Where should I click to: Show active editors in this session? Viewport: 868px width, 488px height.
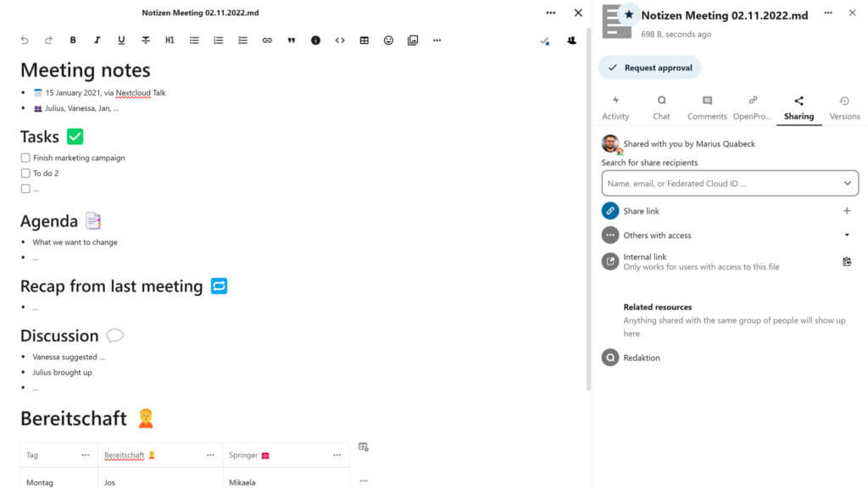tap(572, 41)
